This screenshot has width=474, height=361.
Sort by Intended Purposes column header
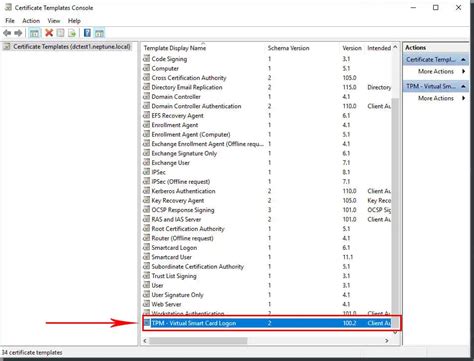[x=379, y=48]
